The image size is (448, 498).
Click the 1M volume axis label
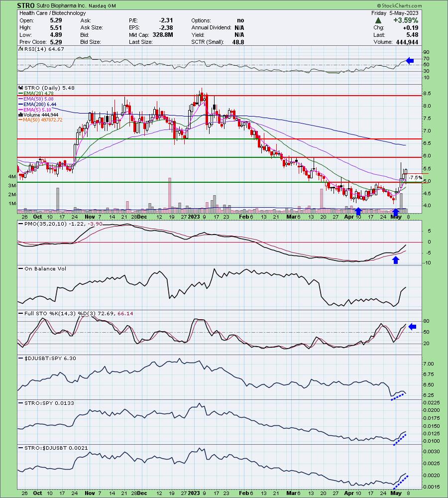pyautogui.click(x=12, y=204)
